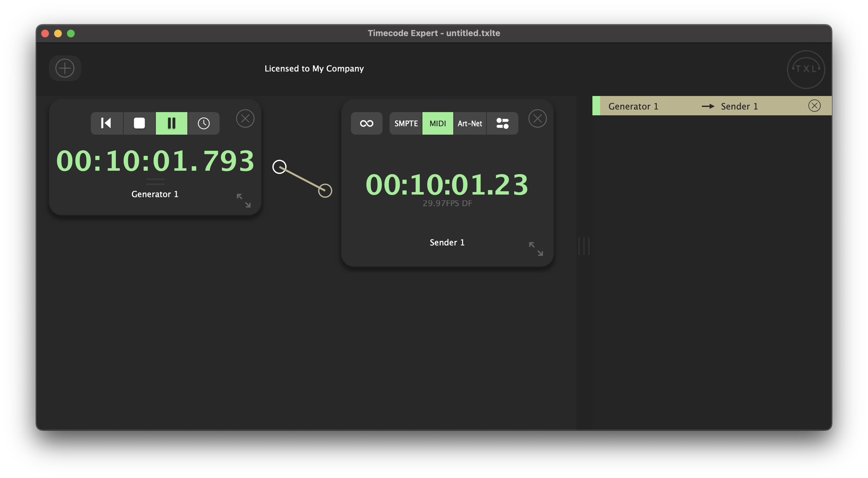Open Sender 1 settings sliders icon

tap(502, 123)
